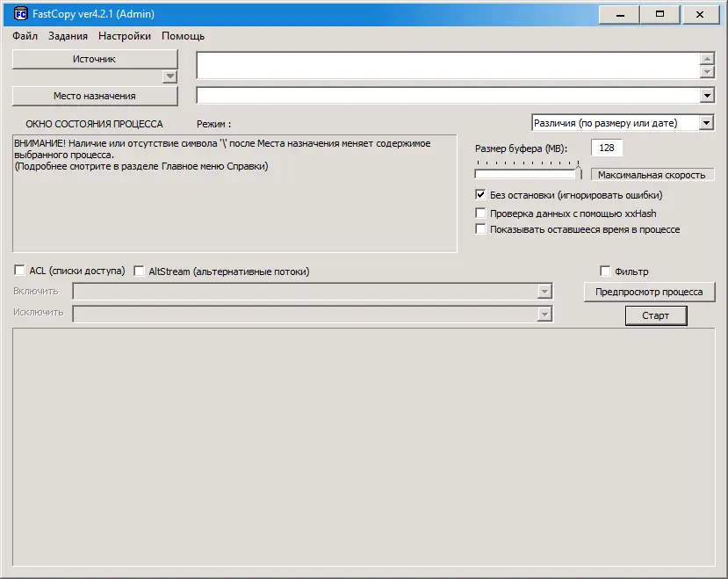Check AltStream (альтернативные потоки) box
Screen dimensions: 728x579
point(139,271)
